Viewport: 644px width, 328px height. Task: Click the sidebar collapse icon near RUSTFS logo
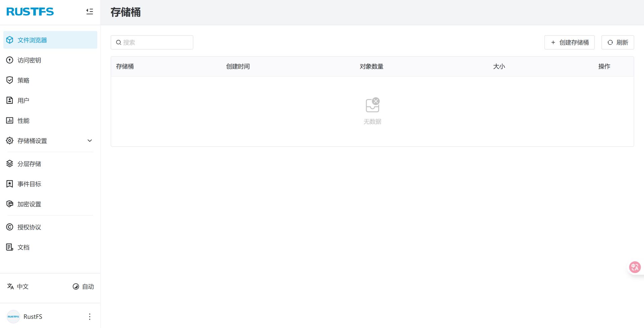tap(90, 11)
